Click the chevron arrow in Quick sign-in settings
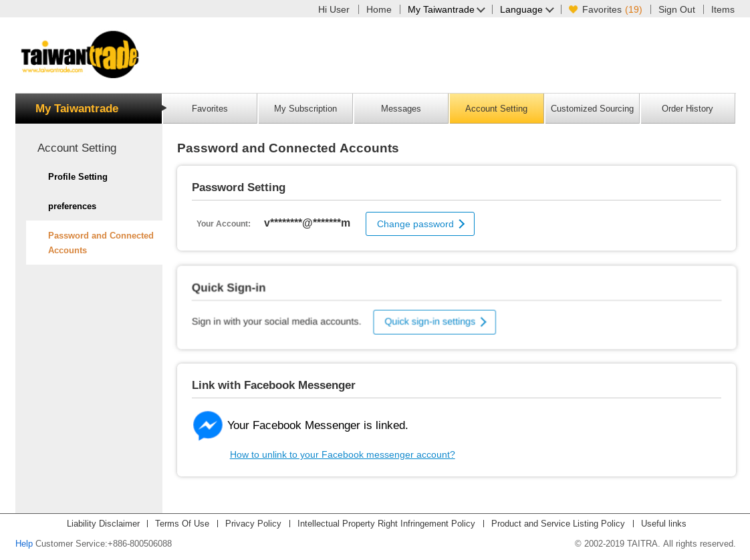This screenshot has height=560, width=750. [x=483, y=322]
